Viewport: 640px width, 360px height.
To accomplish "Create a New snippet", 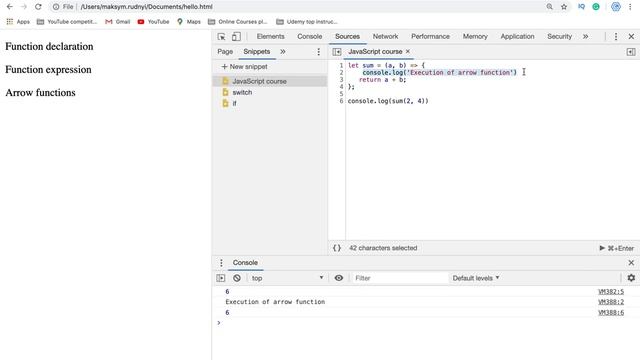I will click(x=244, y=67).
